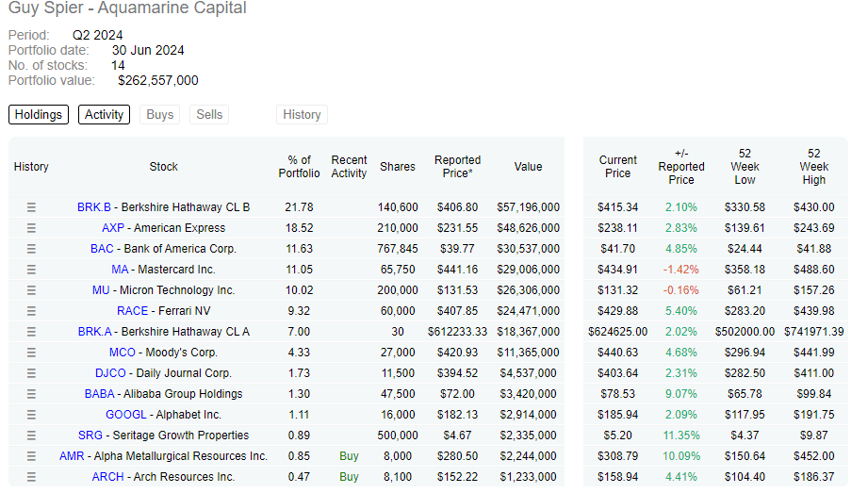This screenshot has height=493, width=868.
Task: Open the Buys tab
Action: (x=160, y=115)
